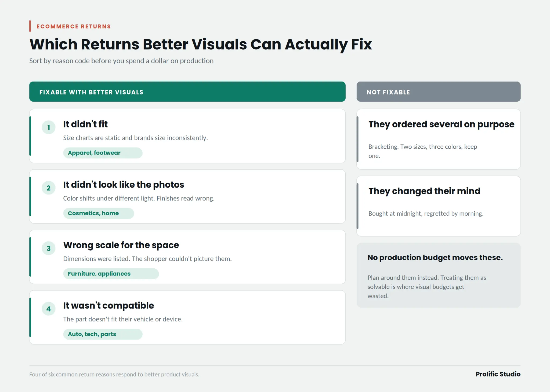Click They changed their mind card
This screenshot has height=392, width=550.
439,206
